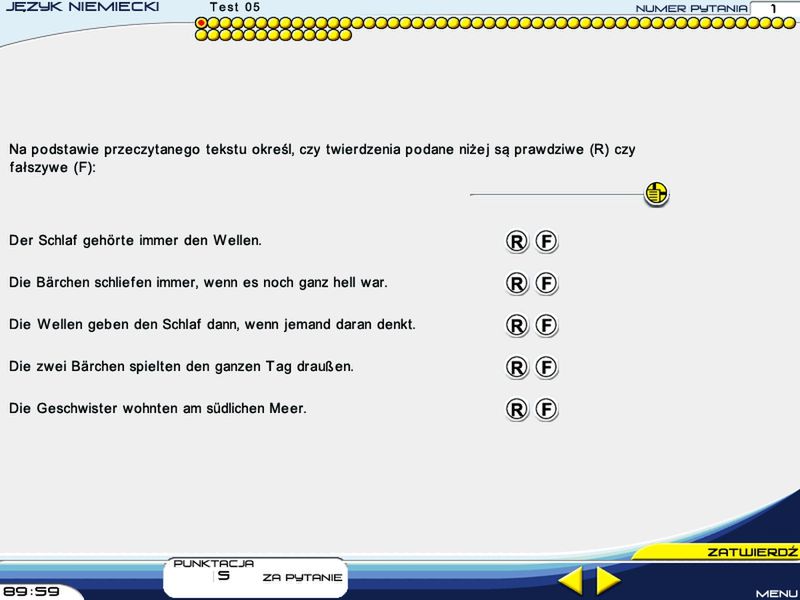Mark 'Der Schlaf gehörte immer den Wellen' as F
The height and width of the screenshot is (600, 800).
click(546, 242)
